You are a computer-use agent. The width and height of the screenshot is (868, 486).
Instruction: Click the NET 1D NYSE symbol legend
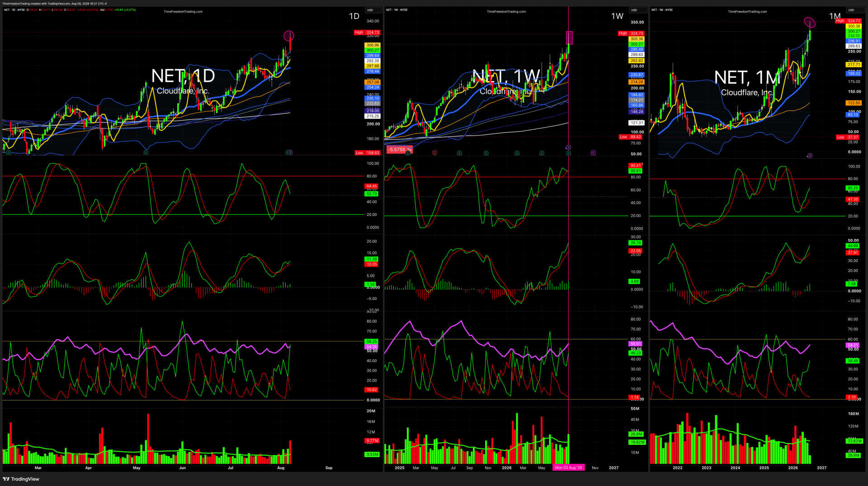pos(14,10)
